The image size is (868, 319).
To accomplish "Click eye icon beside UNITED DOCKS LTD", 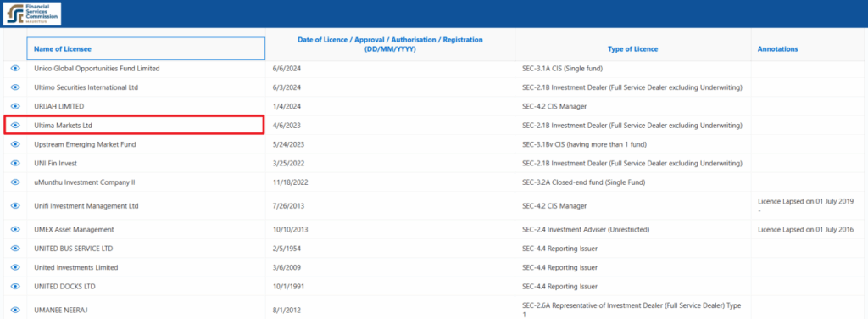I will tap(15, 286).
